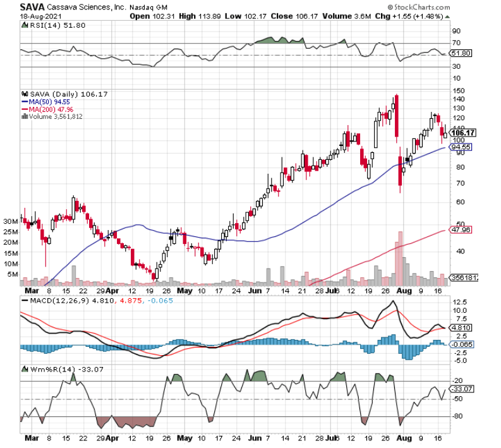Click the last price tag 106.17
The width and height of the screenshot is (501, 448).
coord(462,133)
